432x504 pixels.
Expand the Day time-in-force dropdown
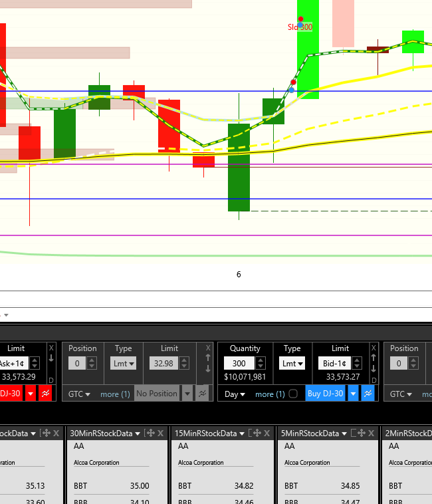click(x=235, y=394)
